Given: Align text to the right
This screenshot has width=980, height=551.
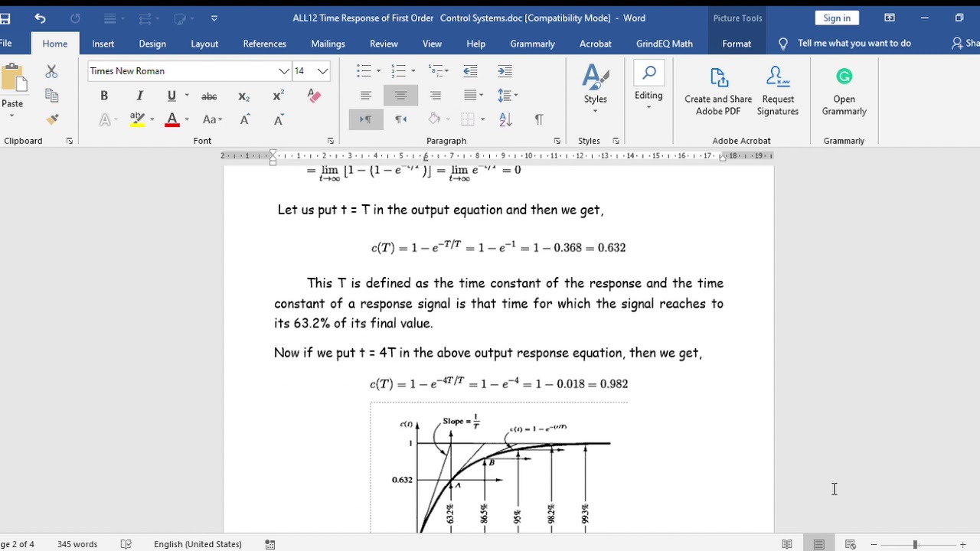Looking at the screenshot, I should 436,96.
